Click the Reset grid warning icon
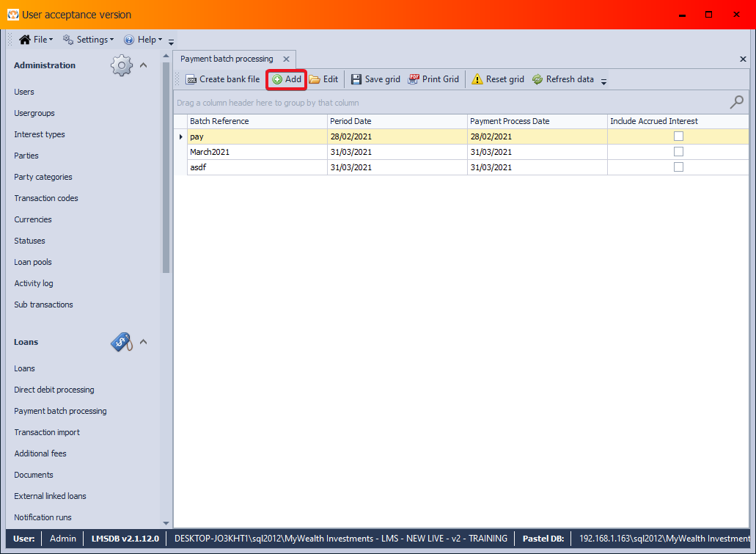 (x=477, y=79)
